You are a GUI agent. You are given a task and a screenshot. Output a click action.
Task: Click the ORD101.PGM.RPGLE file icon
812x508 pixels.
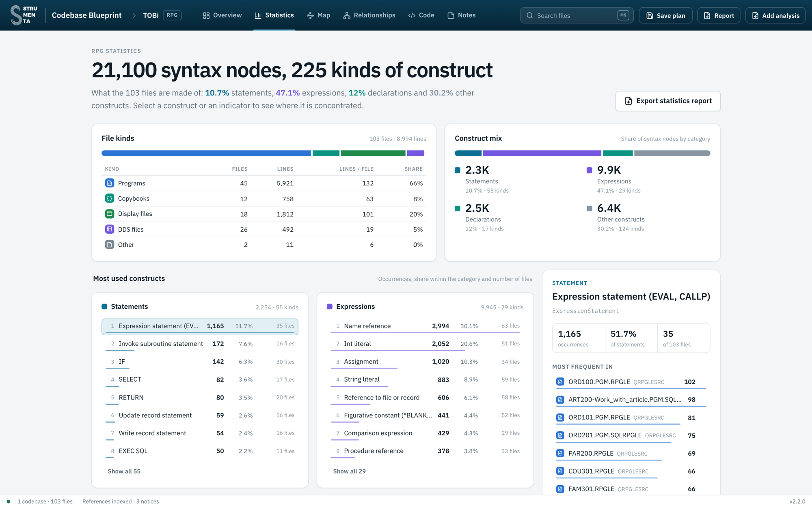[560, 417]
